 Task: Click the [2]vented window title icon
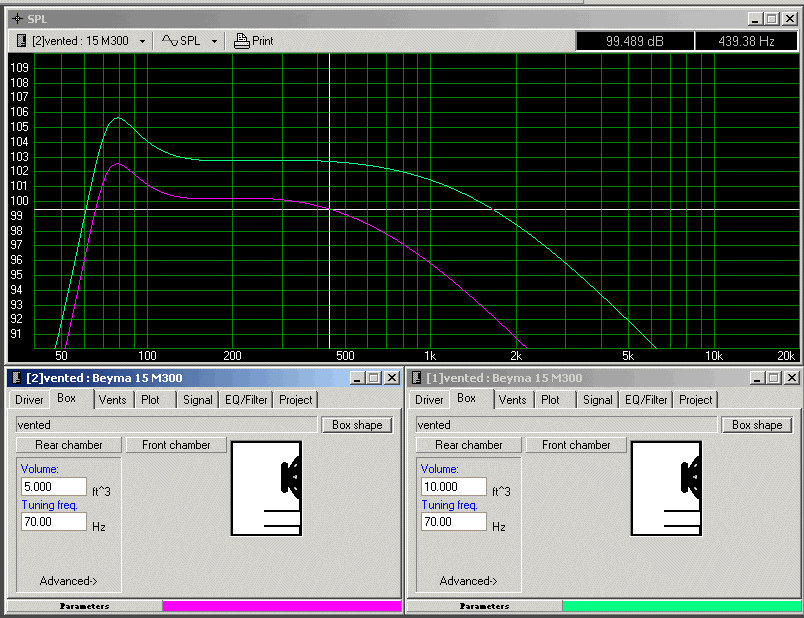[x=16, y=378]
